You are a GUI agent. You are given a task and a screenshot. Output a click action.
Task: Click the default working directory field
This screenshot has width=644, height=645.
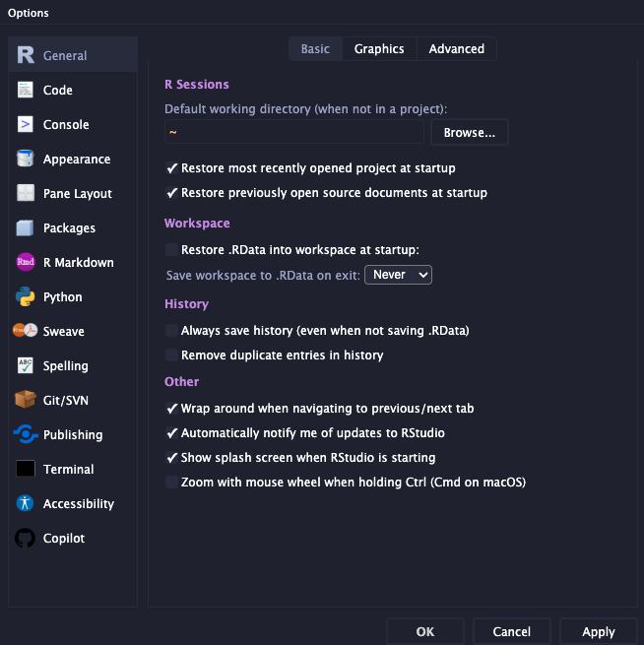[293, 132]
